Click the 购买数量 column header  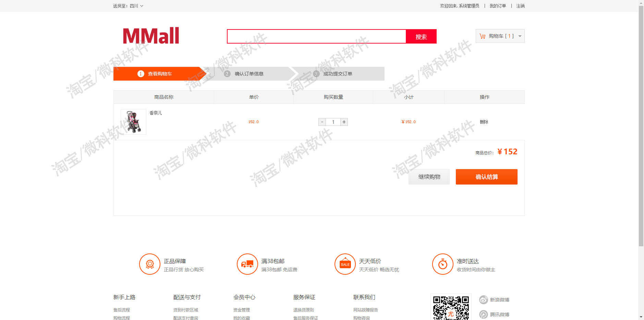click(333, 97)
